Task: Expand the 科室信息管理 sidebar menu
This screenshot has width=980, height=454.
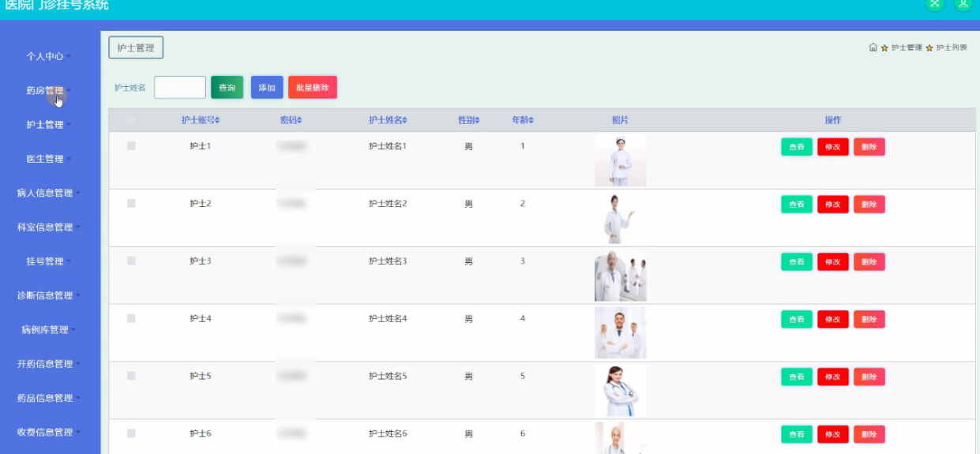Action: click(x=50, y=227)
